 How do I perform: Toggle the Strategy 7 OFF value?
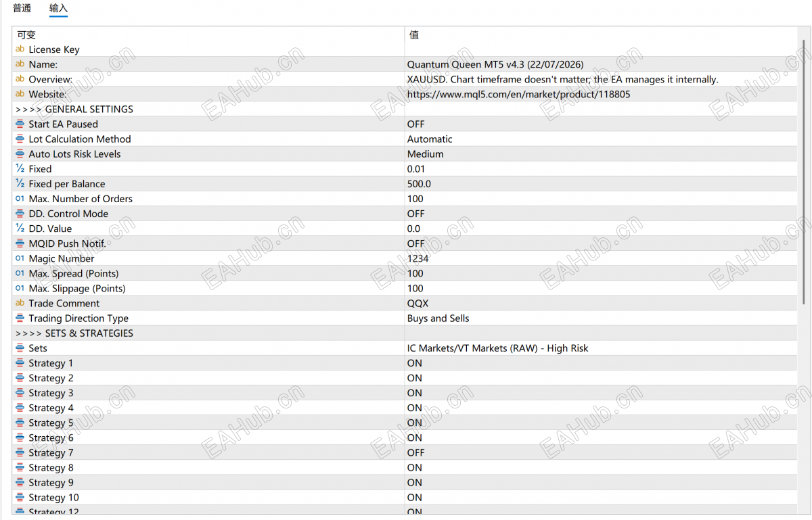(601, 452)
